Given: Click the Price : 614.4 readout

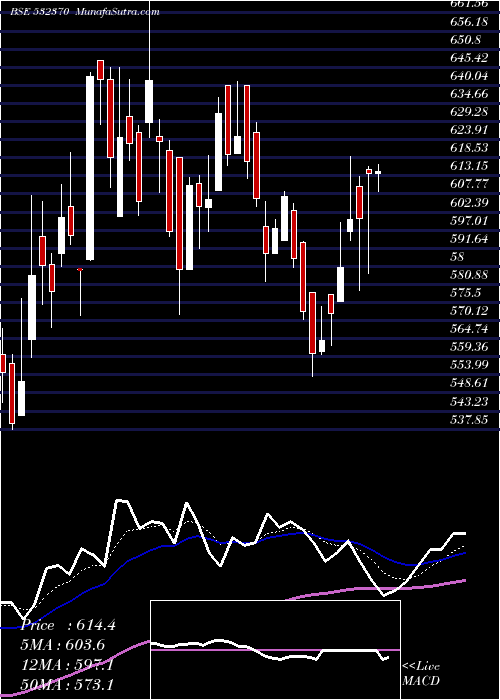Looking at the screenshot, I should pyautogui.click(x=68, y=625).
